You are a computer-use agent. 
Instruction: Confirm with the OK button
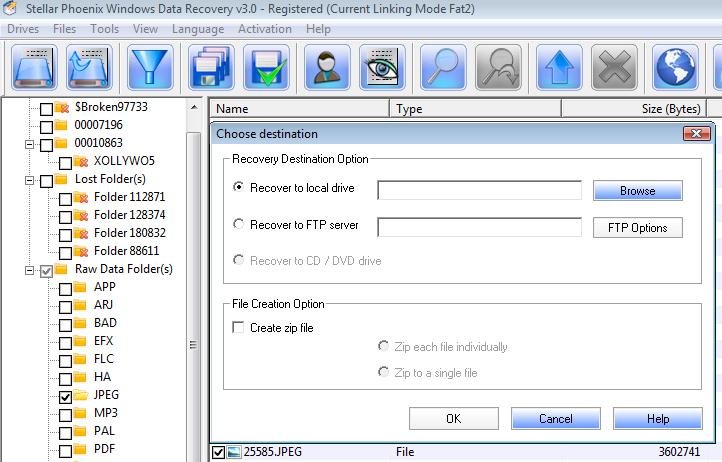[454, 418]
